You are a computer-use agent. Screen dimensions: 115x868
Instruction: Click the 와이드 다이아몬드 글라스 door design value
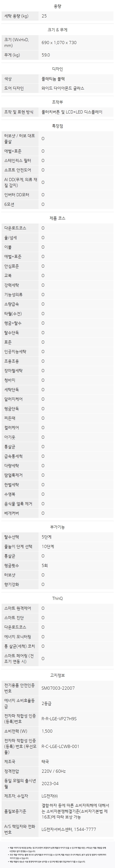[x=63, y=88]
